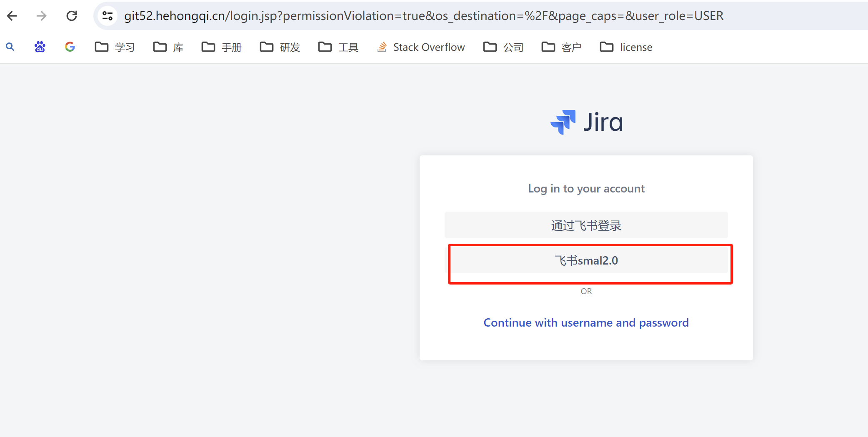This screenshot has width=868, height=437.
Task: Open the 客户 bookmarks folder
Action: 562,47
